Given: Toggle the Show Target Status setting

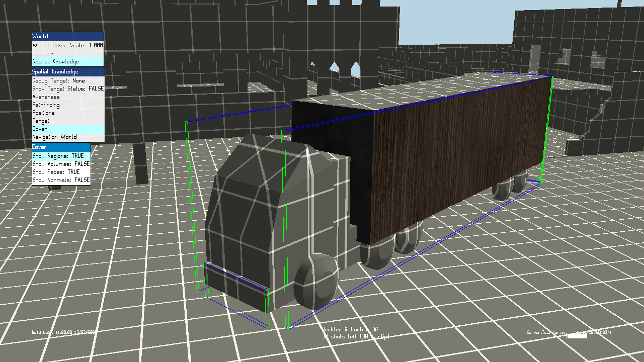Looking at the screenshot, I should click(68, 88).
